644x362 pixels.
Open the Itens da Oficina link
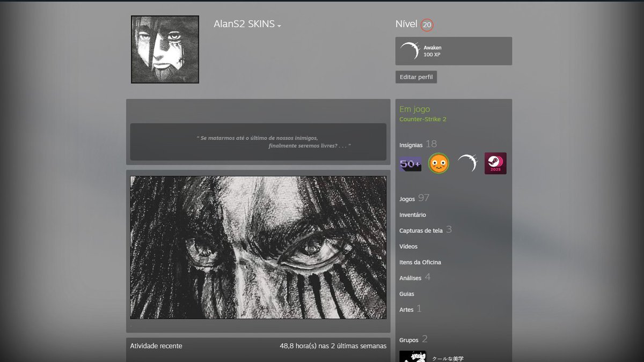coord(420,262)
